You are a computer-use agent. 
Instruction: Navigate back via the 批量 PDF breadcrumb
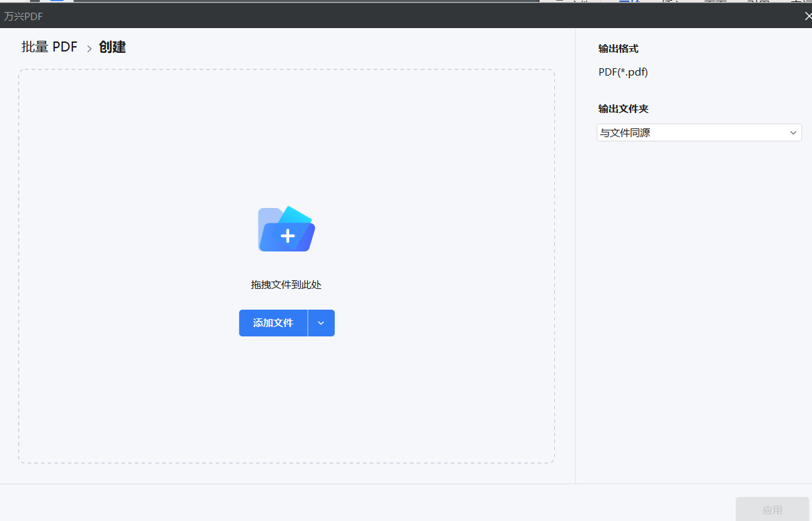(50, 47)
